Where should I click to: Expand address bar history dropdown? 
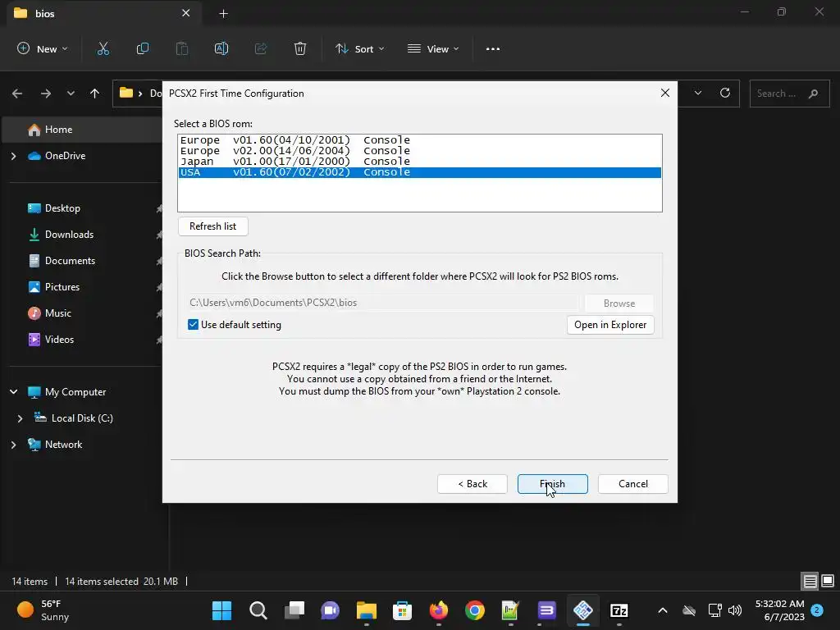(697, 93)
